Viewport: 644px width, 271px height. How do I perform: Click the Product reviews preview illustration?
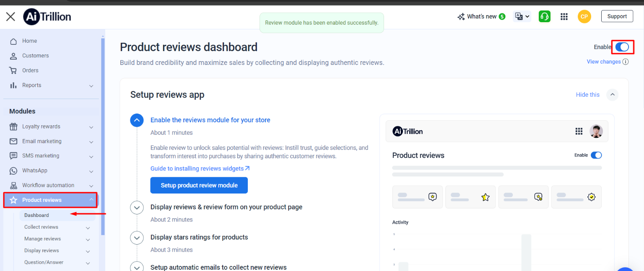pyautogui.click(x=497, y=193)
